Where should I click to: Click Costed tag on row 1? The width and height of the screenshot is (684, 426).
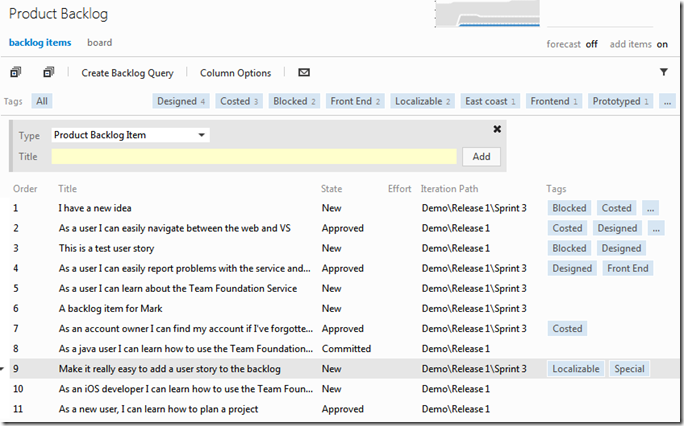point(616,208)
